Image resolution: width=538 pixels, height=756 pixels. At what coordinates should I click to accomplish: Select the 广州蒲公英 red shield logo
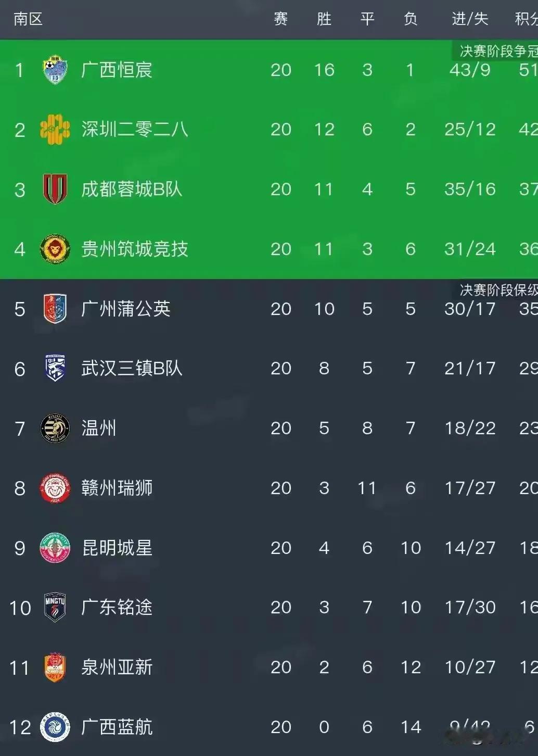[55, 309]
